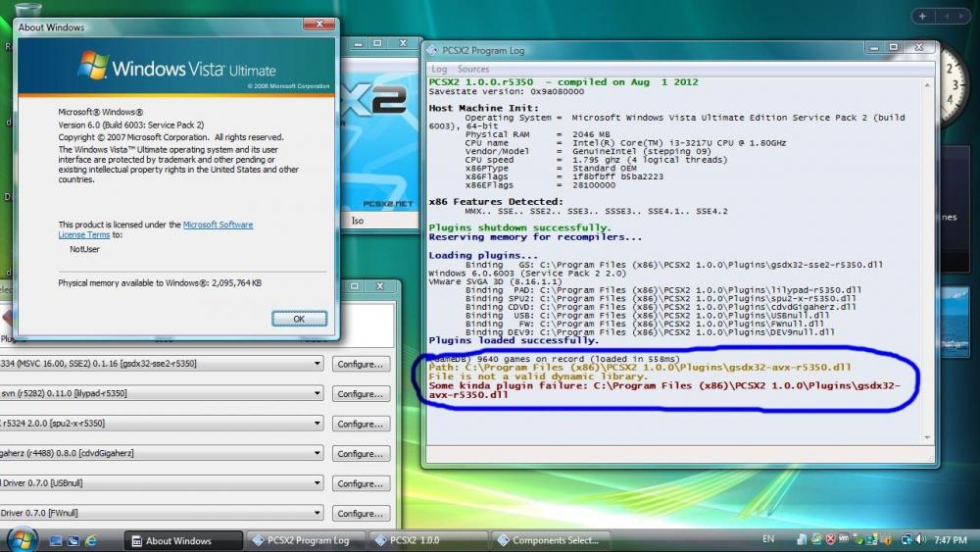Click the PCSX2 Program Log title icon

[432, 51]
